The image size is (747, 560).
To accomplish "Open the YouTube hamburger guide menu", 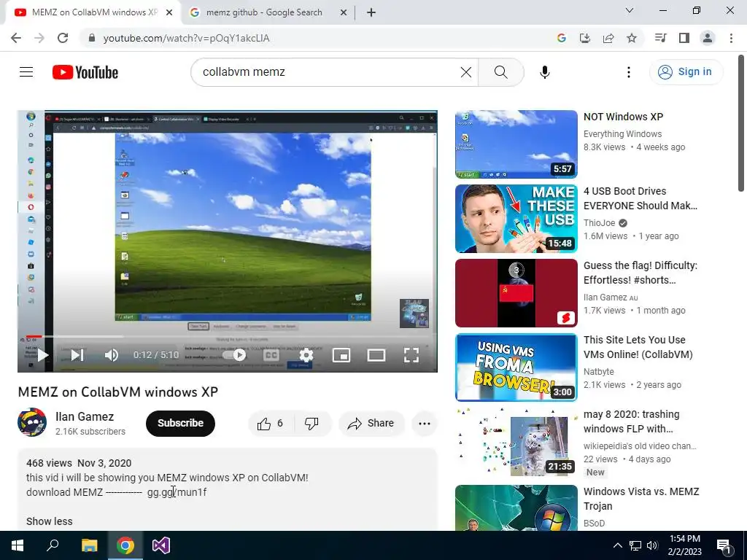I will tap(26, 72).
